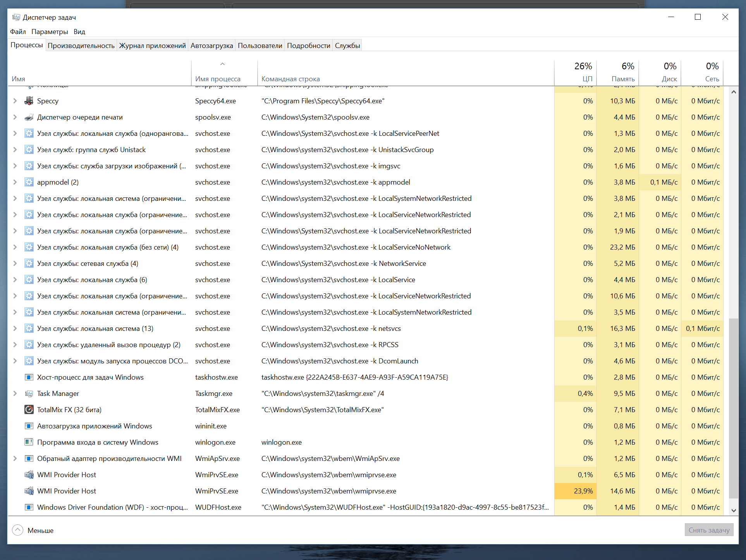Screen dimensions: 746x560
Task: Click the Speccy application icon
Action: click(x=29, y=101)
